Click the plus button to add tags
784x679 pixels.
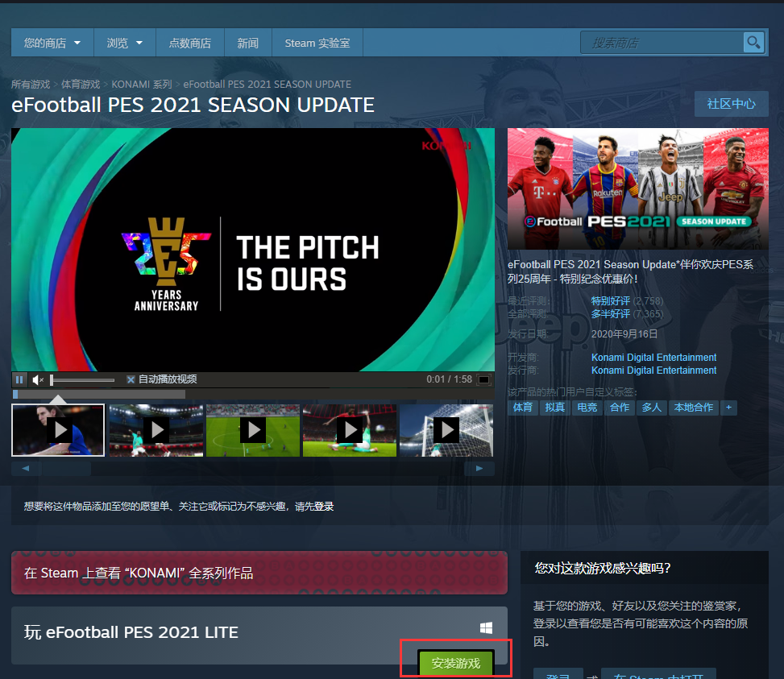728,408
